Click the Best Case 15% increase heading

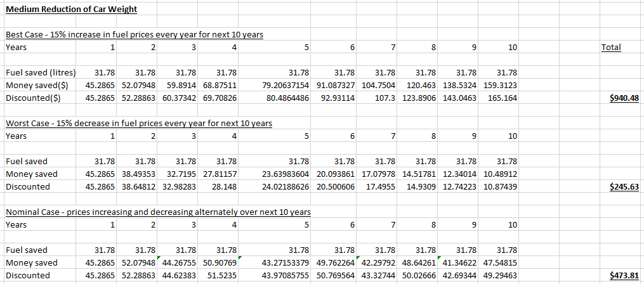[x=133, y=34]
